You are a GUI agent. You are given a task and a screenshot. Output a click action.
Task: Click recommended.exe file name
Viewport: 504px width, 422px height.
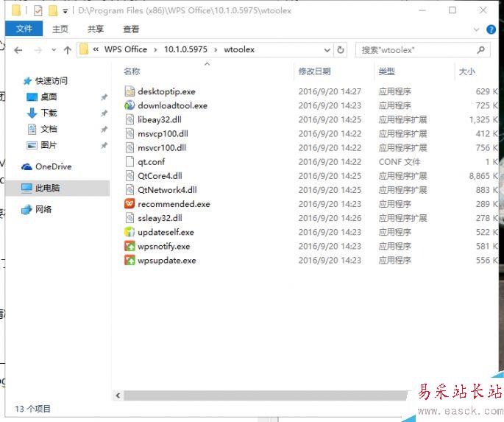tap(174, 204)
